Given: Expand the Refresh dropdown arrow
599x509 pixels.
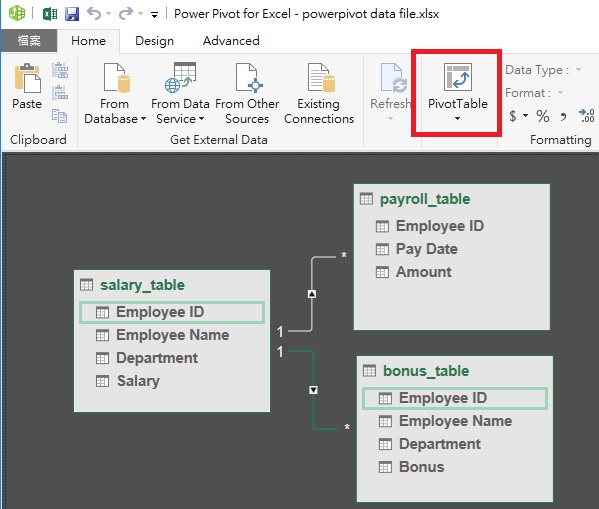Looking at the screenshot, I should pyautogui.click(x=390, y=119).
